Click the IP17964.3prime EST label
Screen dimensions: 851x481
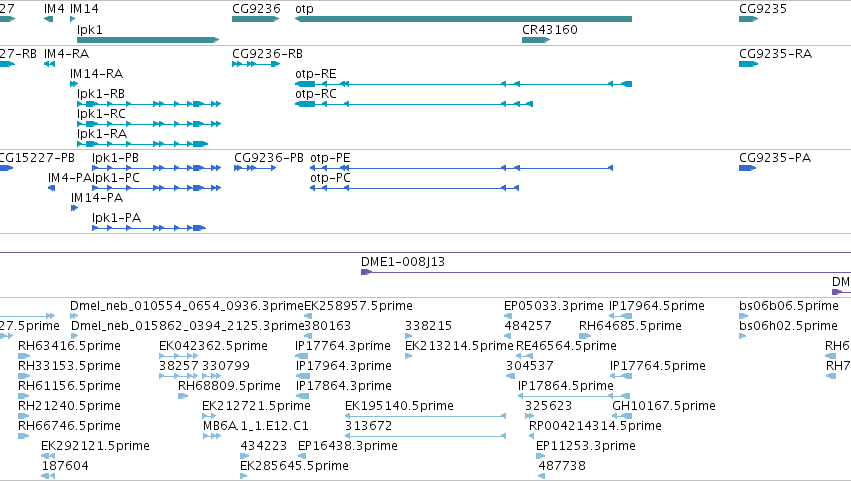point(344,366)
